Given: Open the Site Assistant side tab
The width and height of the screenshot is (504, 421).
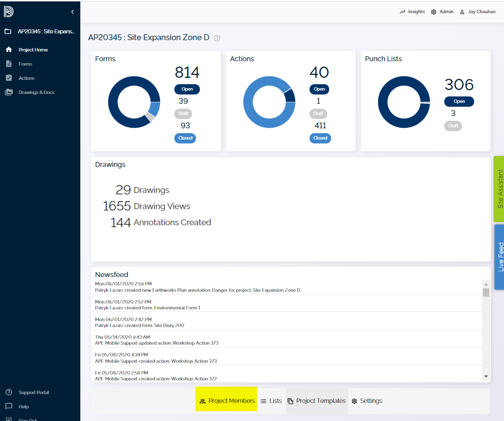Looking at the screenshot, I should pyautogui.click(x=499, y=189).
